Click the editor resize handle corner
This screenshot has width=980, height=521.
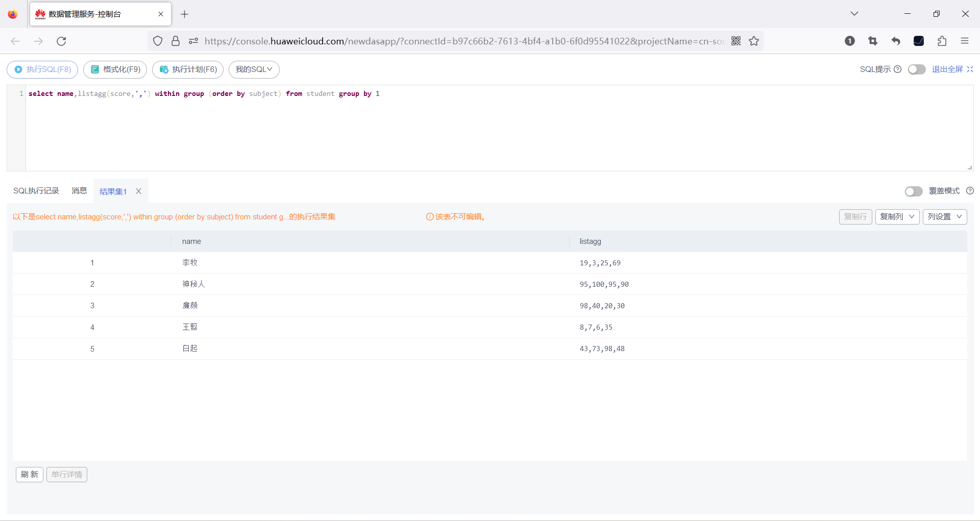tap(970, 167)
